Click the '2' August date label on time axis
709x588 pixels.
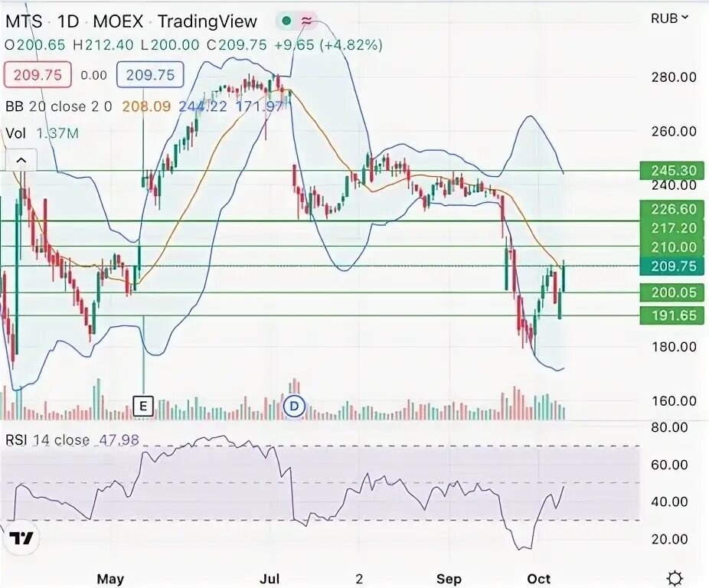pos(359,579)
